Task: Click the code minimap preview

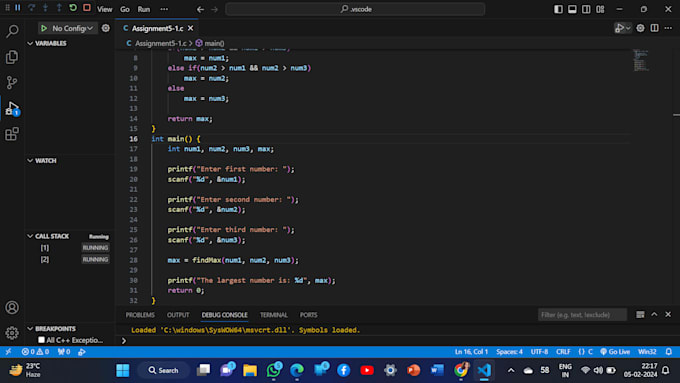Action: [x=641, y=60]
